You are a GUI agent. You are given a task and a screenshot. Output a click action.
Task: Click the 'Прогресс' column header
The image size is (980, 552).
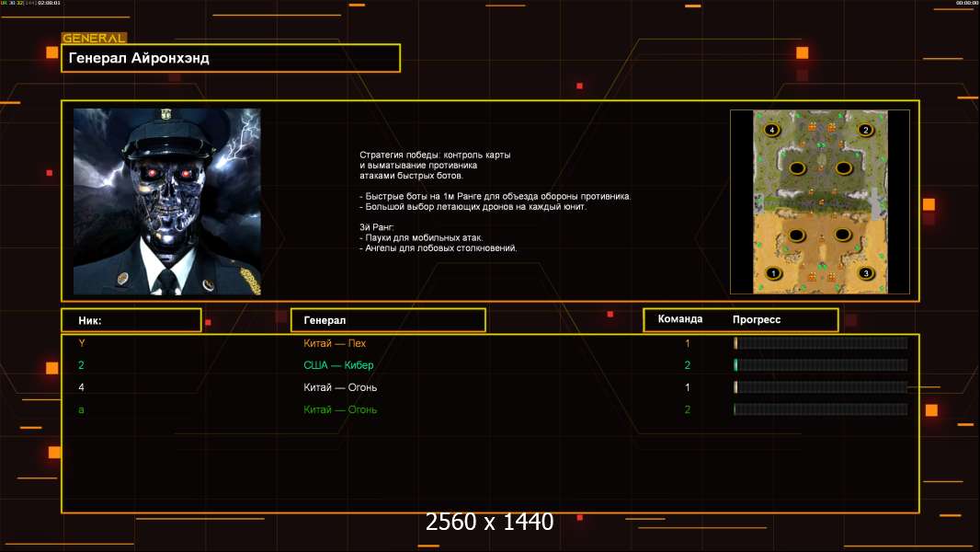(x=757, y=319)
